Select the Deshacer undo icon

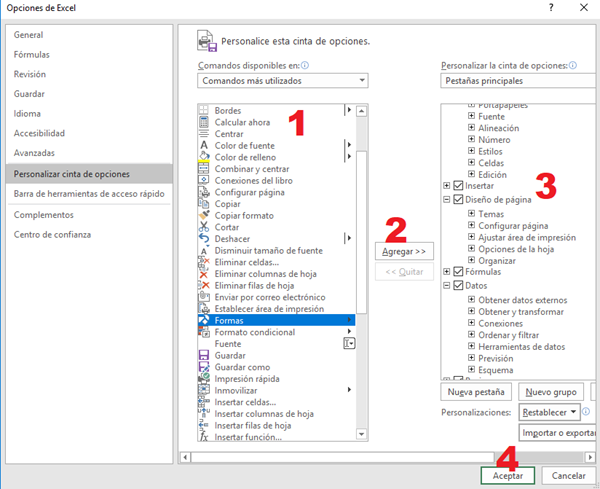click(204, 239)
